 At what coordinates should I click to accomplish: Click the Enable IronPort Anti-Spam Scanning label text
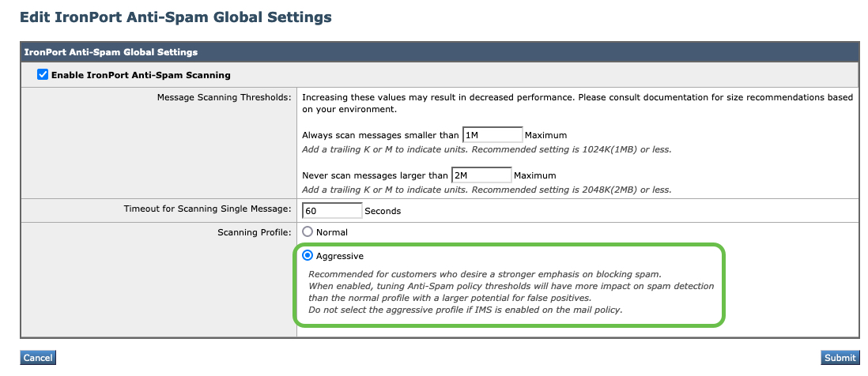[141, 75]
